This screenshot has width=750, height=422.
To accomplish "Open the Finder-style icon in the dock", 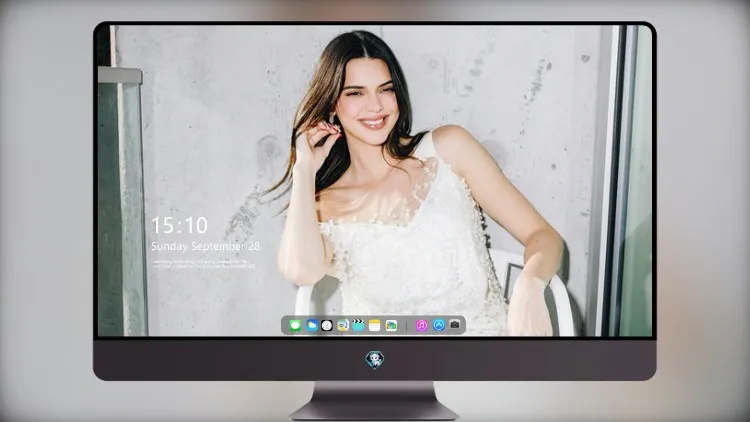I will point(342,325).
